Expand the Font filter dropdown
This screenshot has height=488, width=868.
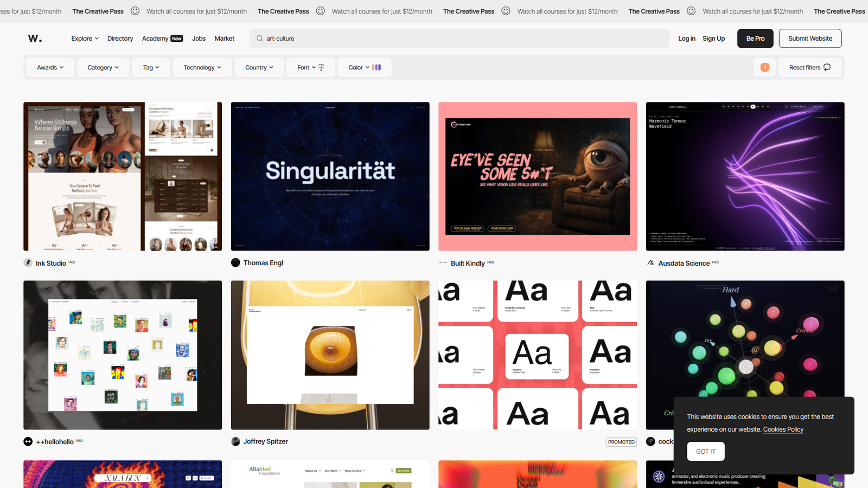tap(311, 67)
